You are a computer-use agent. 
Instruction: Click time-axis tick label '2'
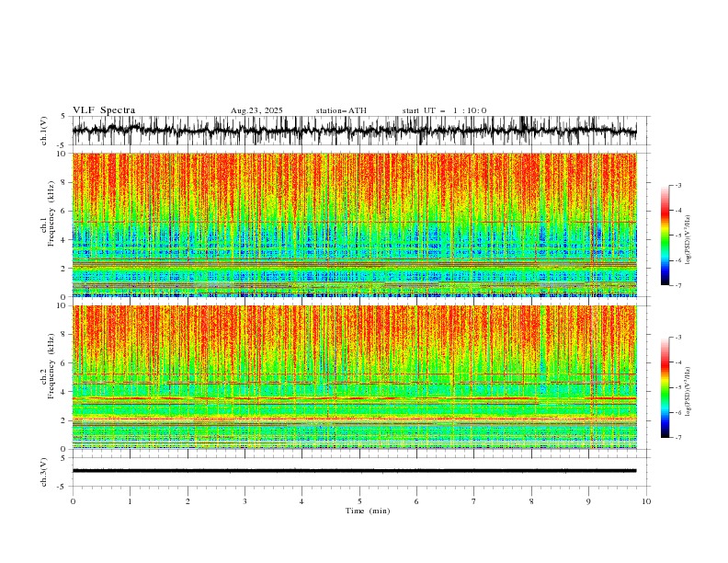[x=188, y=501]
